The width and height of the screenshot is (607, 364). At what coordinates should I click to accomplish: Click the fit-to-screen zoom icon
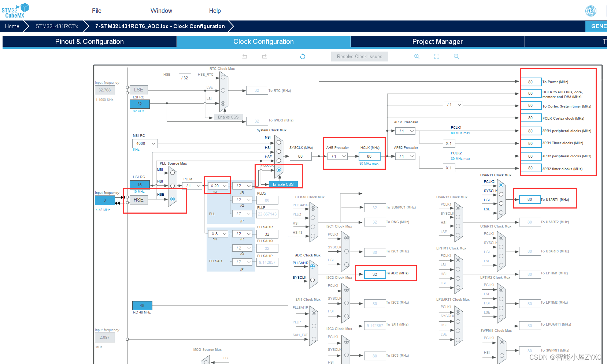(x=437, y=56)
